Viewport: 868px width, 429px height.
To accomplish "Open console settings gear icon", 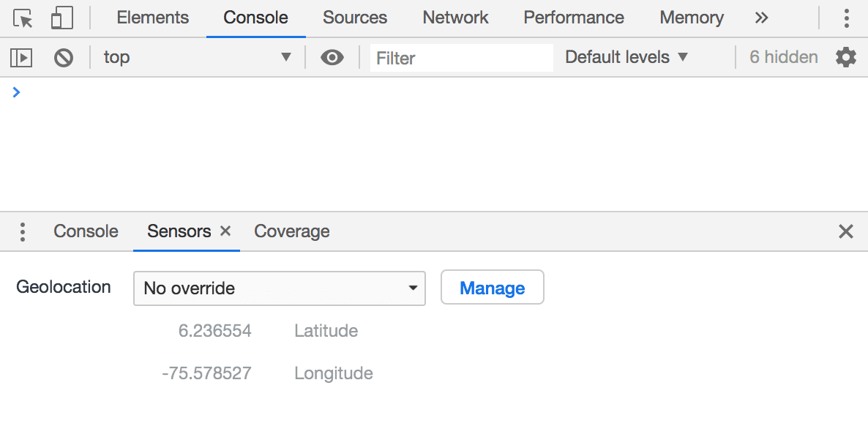I will 845,57.
